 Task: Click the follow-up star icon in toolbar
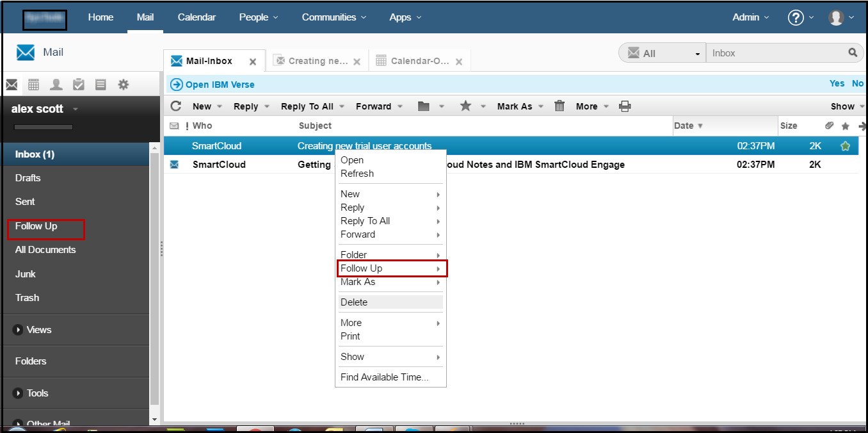[x=465, y=106]
